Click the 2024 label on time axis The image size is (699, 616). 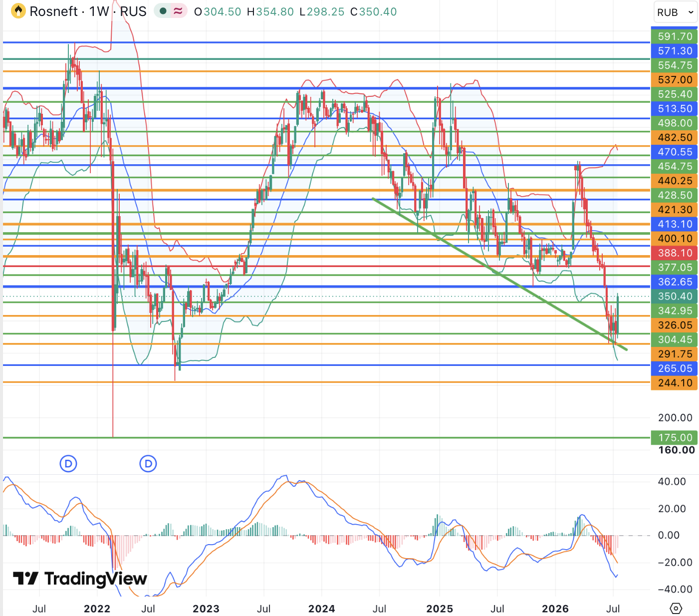point(321,609)
